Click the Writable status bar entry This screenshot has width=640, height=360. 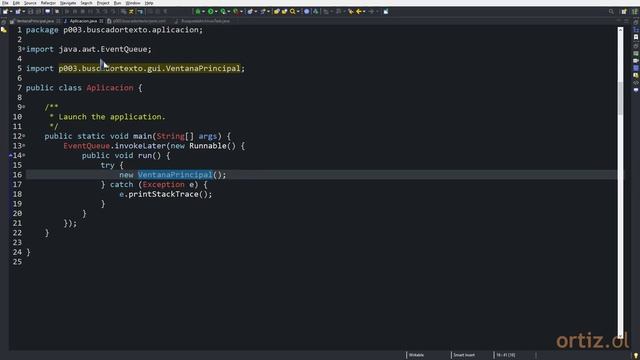tap(416, 355)
